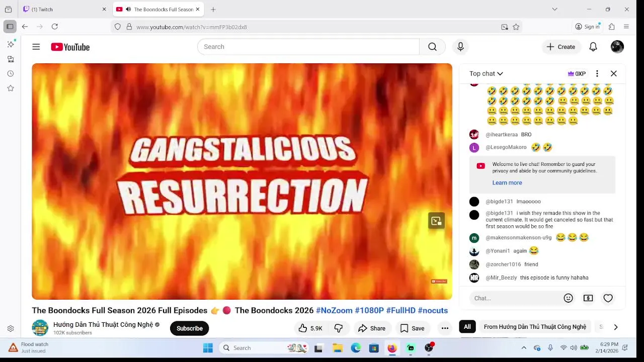
Task: Open Super Chat dollar icon
Action: (x=588, y=298)
